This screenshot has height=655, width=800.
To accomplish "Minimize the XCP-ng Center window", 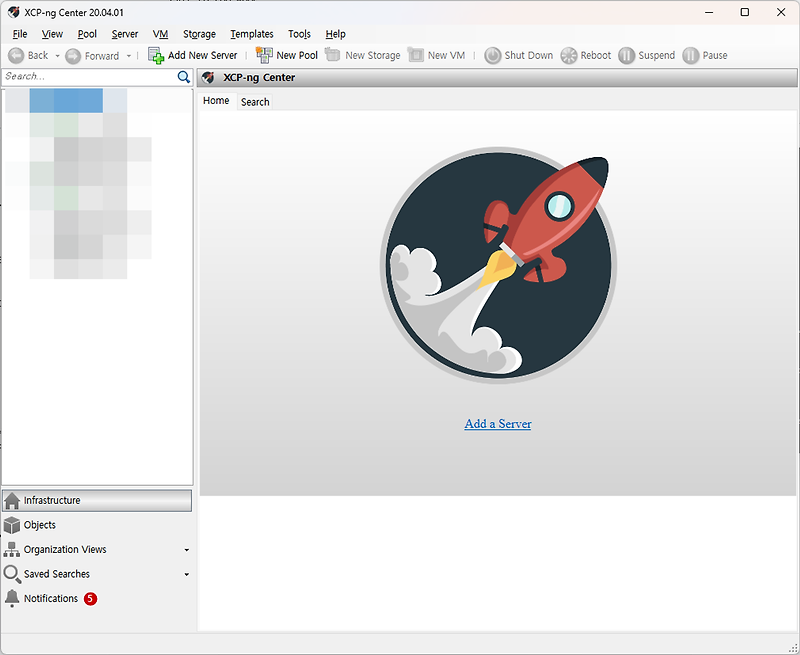I will (x=709, y=12).
